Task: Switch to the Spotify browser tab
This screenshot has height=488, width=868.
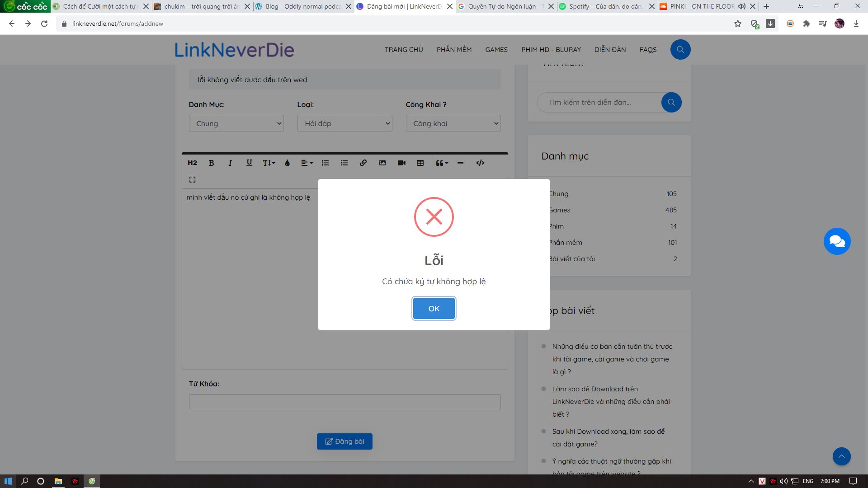Action: pos(605,6)
